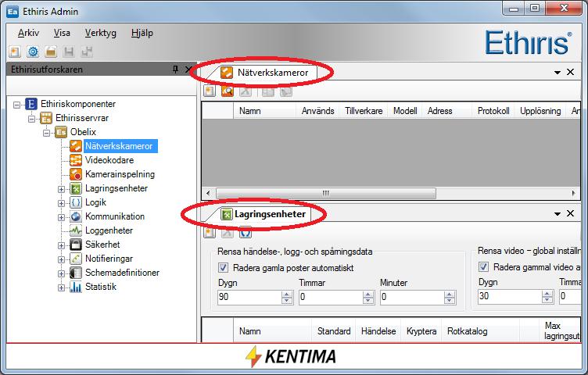Add new camera in Nätverkskameror toolbar

click(210, 91)
